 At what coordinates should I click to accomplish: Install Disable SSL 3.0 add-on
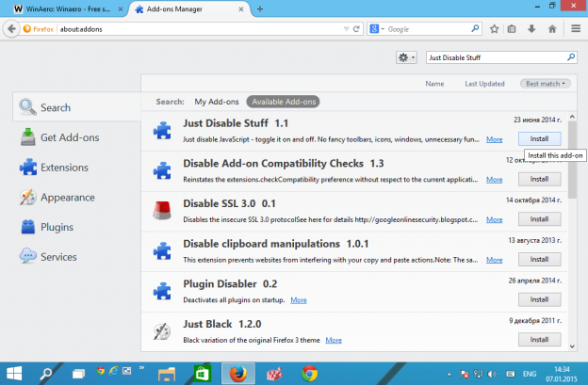coord(539,219)
